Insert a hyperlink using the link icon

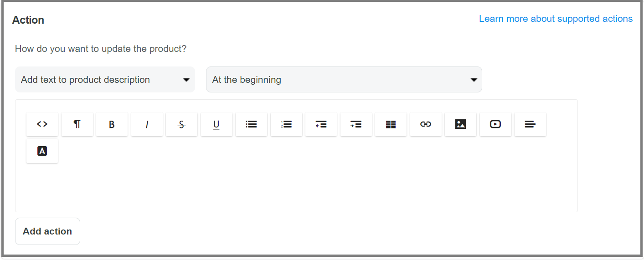tap(426, 124)
